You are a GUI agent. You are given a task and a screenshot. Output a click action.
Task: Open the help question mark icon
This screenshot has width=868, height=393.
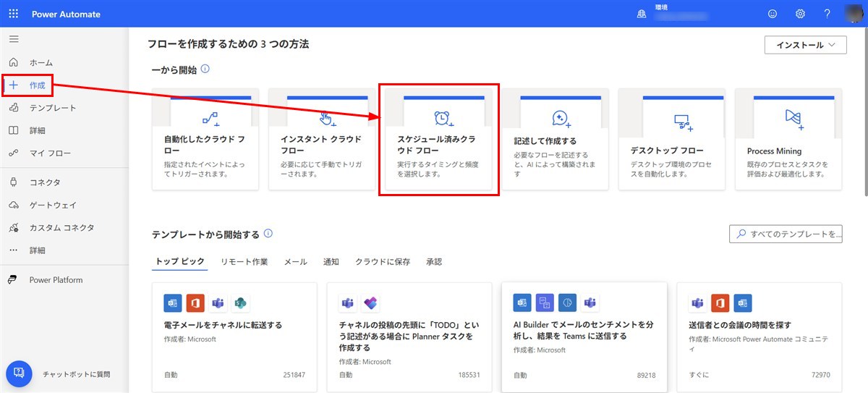pyautogui.click(x=827, y=14)
